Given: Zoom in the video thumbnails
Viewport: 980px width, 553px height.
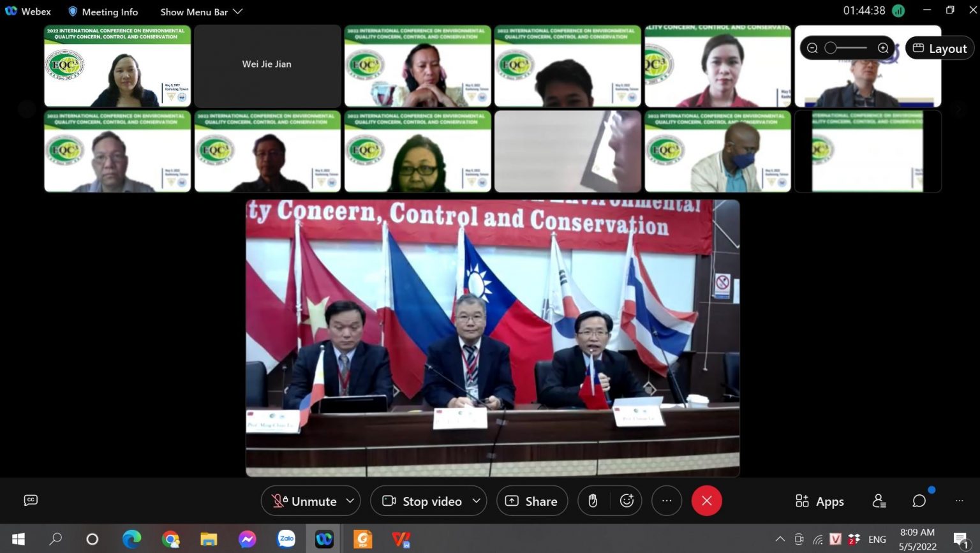Looking at the screenshot, I should click(x=883, y=48).
